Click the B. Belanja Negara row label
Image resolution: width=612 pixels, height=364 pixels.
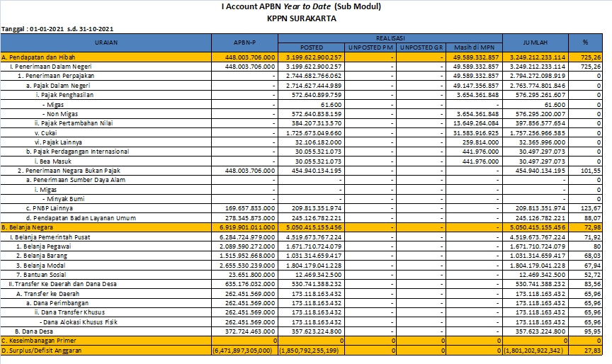pyautogui.click(x=30, y=227)
